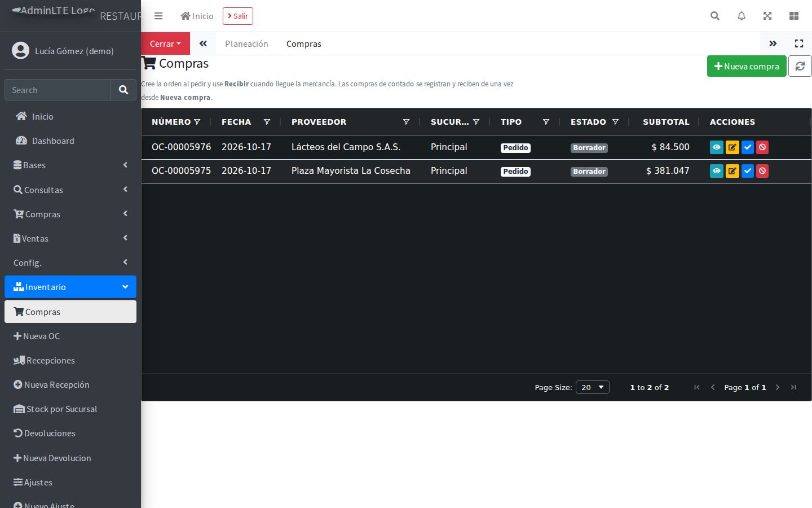
Task: Go to Devoluciones in sidebar
Action: coord(70,433)
